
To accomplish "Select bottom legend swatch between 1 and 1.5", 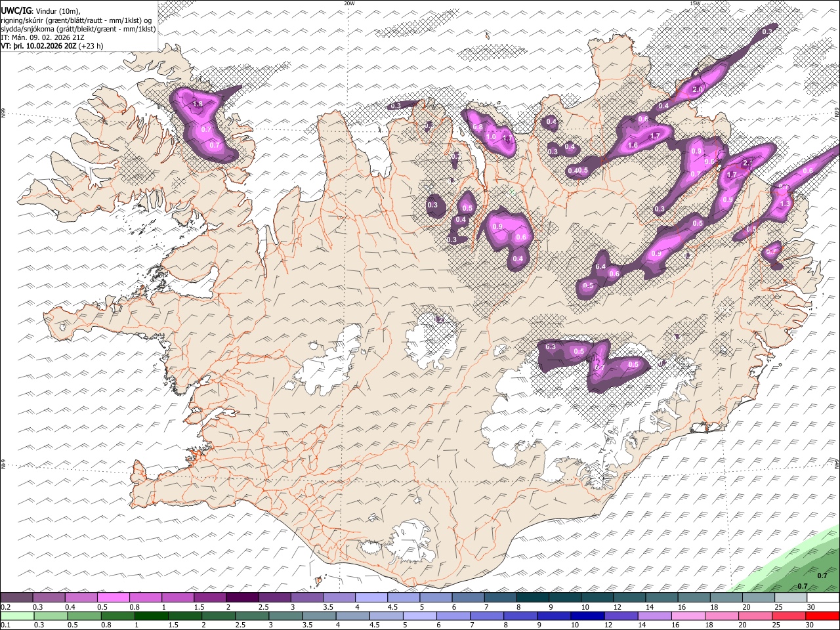I will pos(151,616).
